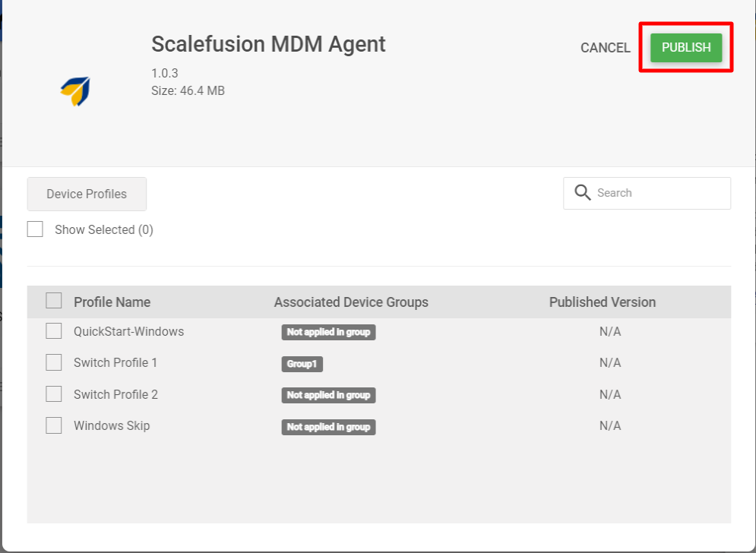The image size is (756, 553).
Task: Enable the Show Selected checkbox
Action: click(x=35, y=229)
